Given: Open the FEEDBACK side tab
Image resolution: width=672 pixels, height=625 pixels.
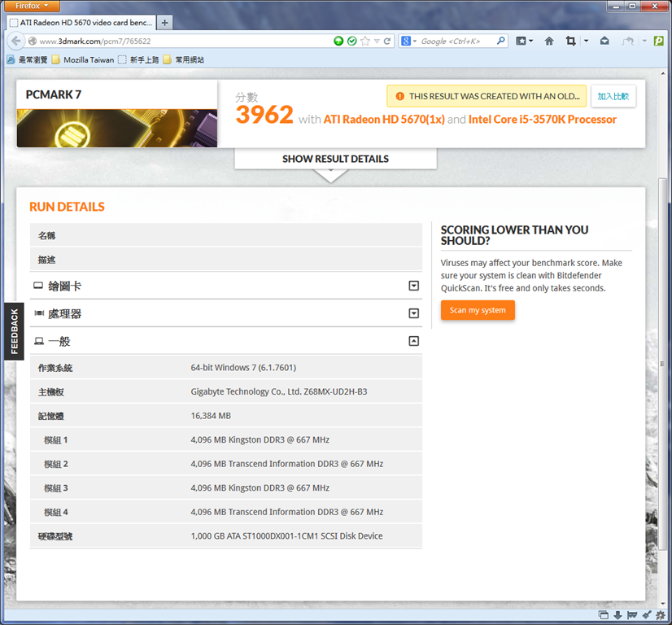Looking at the screenshot, I should (x=14, y=331).
